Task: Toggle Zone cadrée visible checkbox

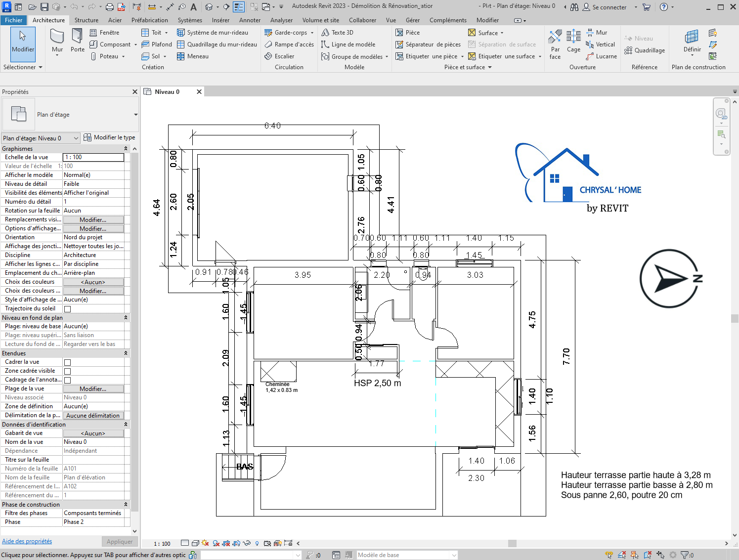Action: [x=68, y=371]
